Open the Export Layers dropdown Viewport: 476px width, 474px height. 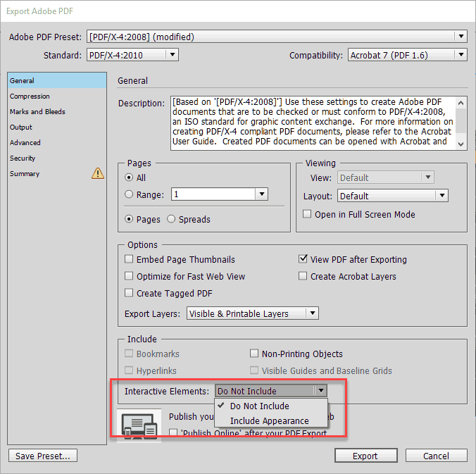tap(253, 313)
